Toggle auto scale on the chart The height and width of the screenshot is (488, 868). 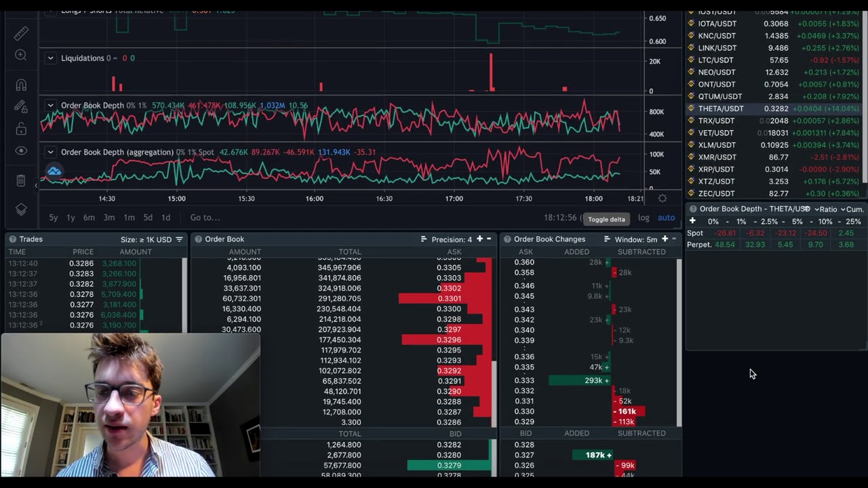666,218
